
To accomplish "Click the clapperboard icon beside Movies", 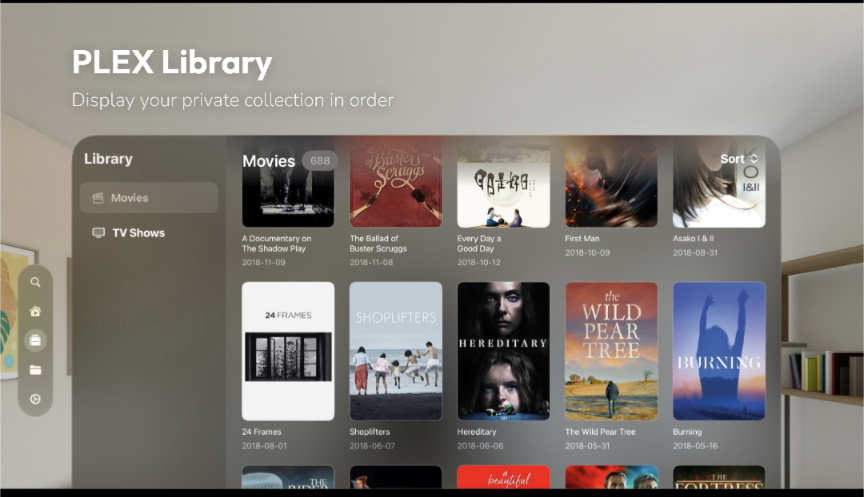I will tap(98, 198).
